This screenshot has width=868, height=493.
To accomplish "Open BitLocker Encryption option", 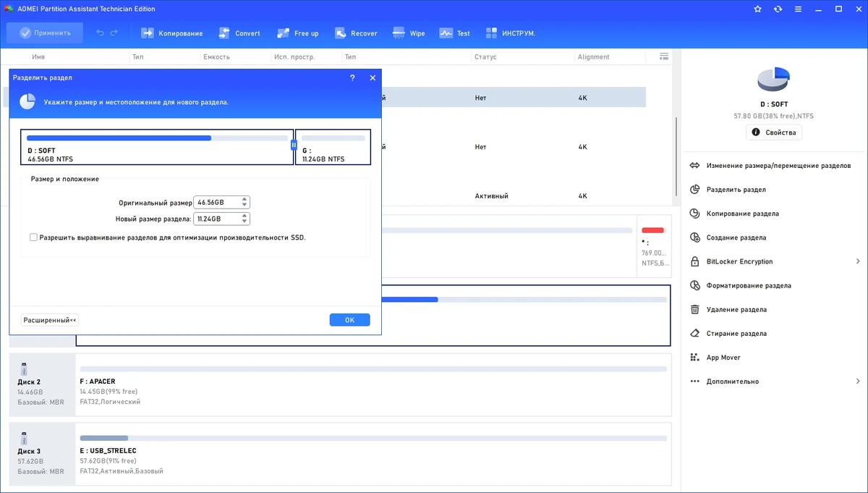I will coord(731,261).
